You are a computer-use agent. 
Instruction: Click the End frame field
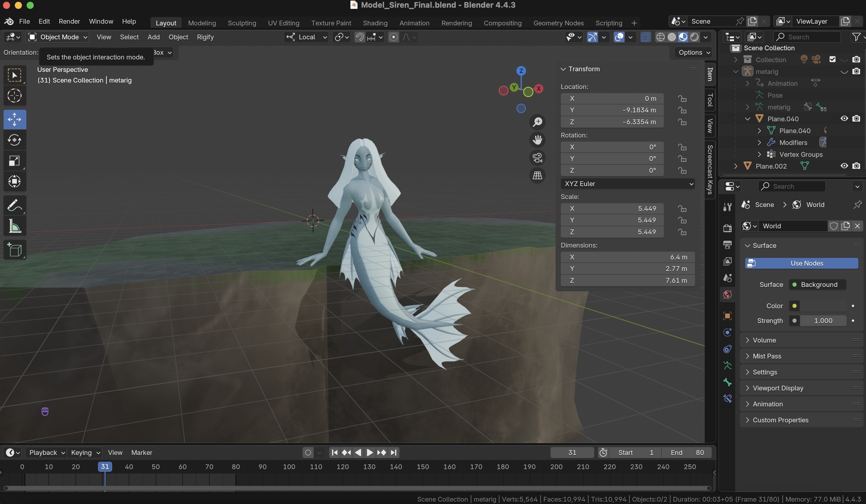tap(687, 453)
